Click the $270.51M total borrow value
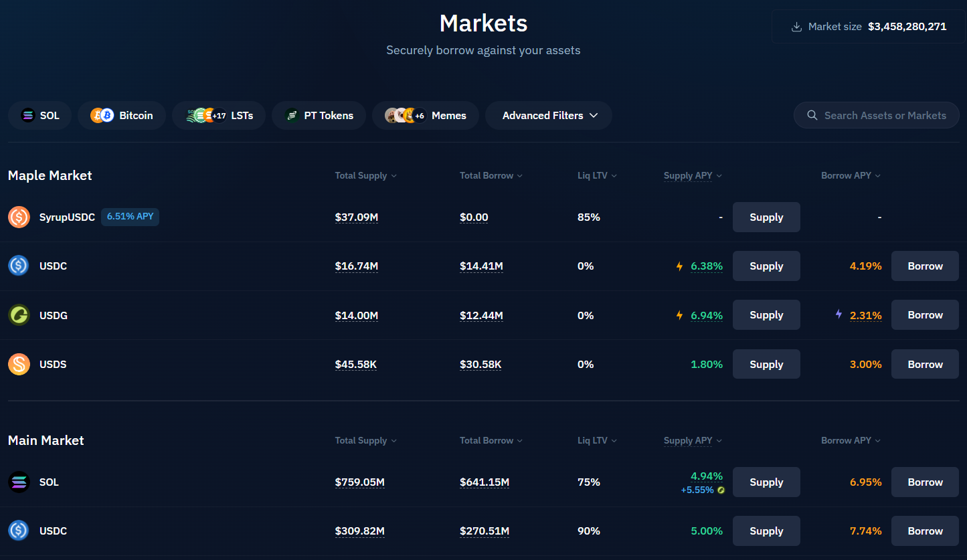This screenshot has height=560, width=967. click(x=485, y=531)
